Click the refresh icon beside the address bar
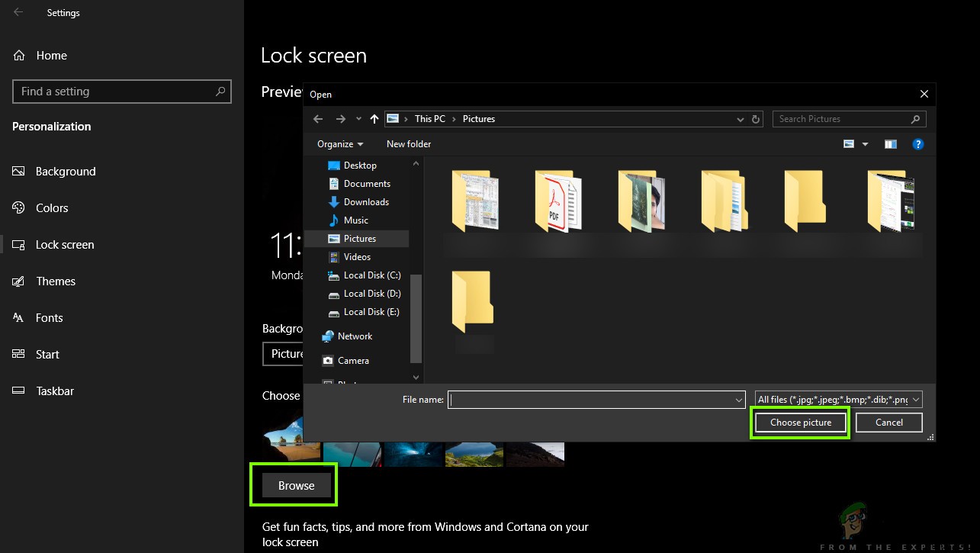The height and width of the screenshot is (553, 980). click(x=755, y=118)
